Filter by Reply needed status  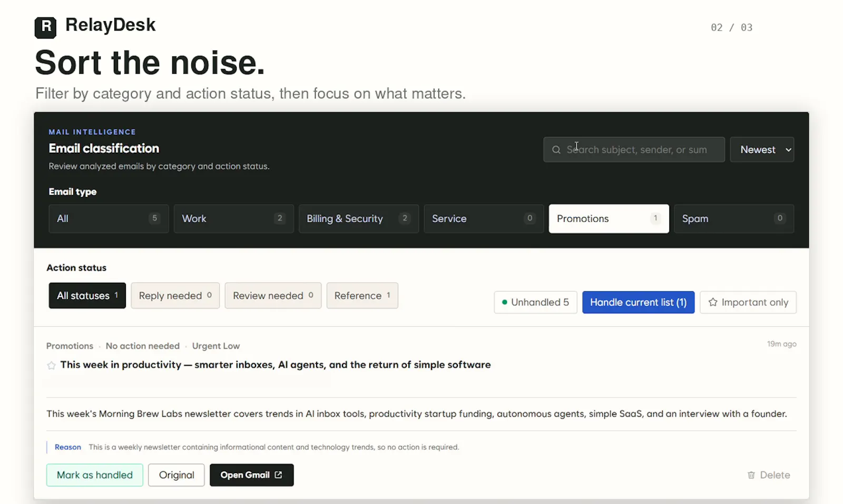[x=175, y=295]
